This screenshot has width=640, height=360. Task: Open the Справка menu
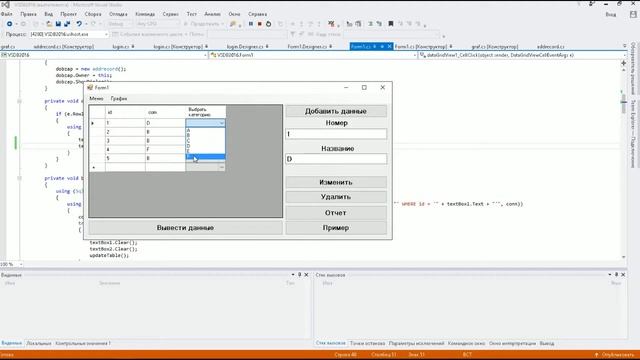[258, 14]
